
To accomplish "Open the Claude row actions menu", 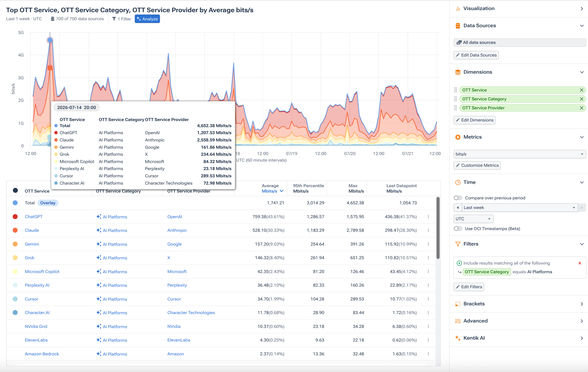I will click(428, 230).
